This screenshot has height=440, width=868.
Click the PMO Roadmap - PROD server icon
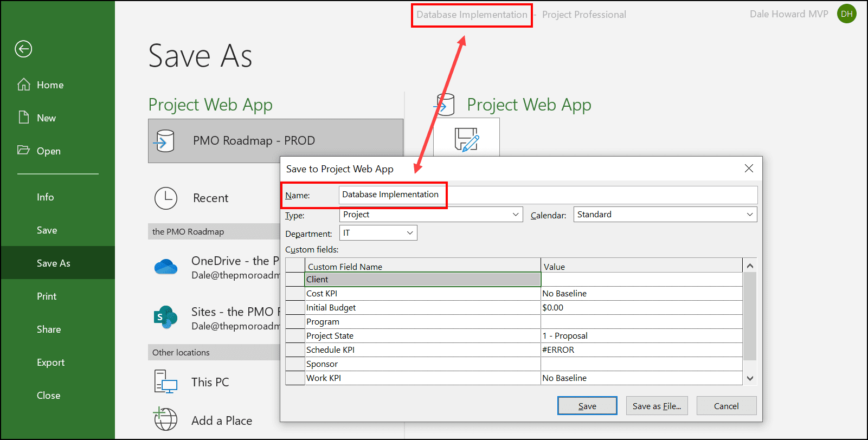164,141
